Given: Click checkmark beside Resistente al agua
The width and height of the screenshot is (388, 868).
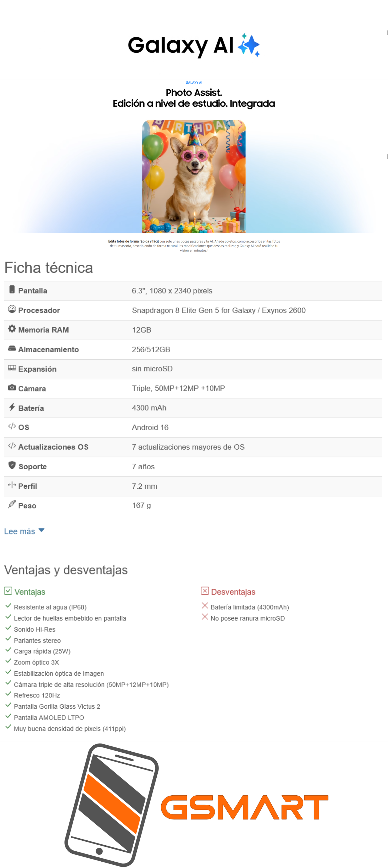Looking at the screenshot, I should pos(8,606).
